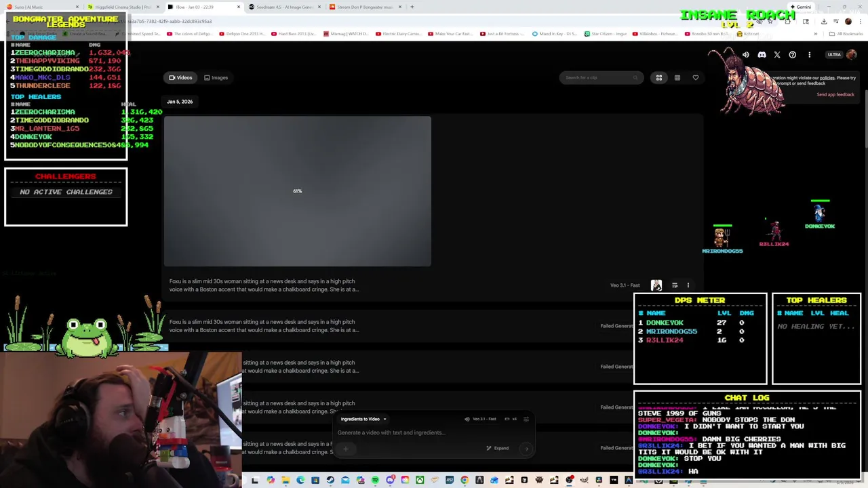Open the X (Twitter) icon link
The height and width of the screenshot is (488, 868).
click(x=777, y=55)
